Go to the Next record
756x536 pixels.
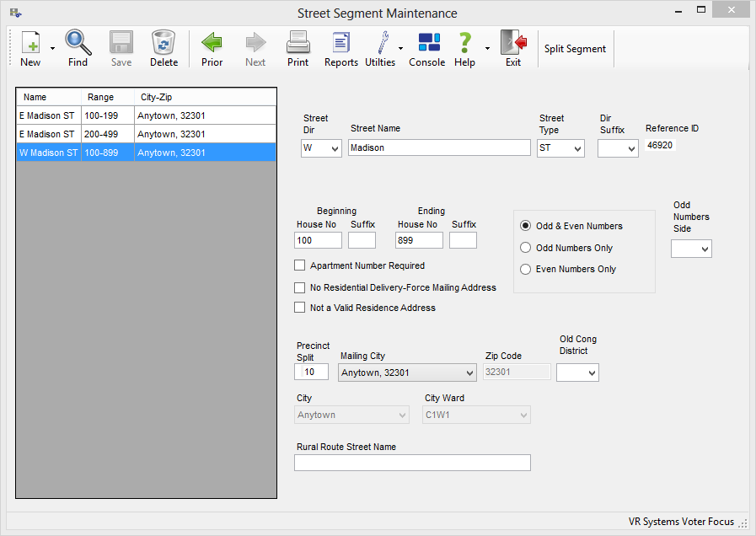point(255,48)
